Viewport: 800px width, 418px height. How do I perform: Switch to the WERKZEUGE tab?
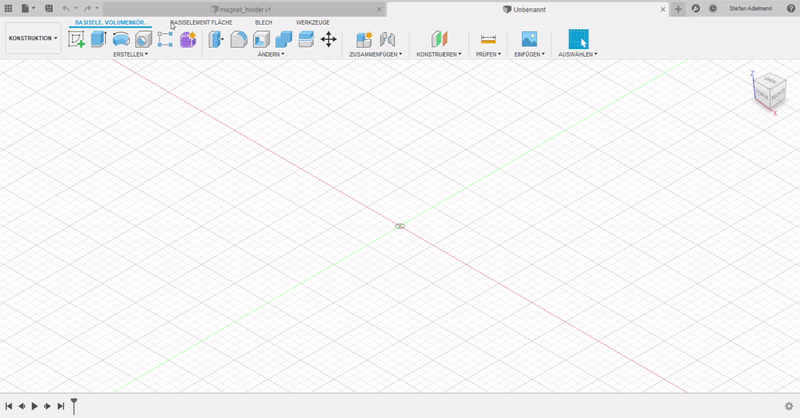[x=312, y=21]
